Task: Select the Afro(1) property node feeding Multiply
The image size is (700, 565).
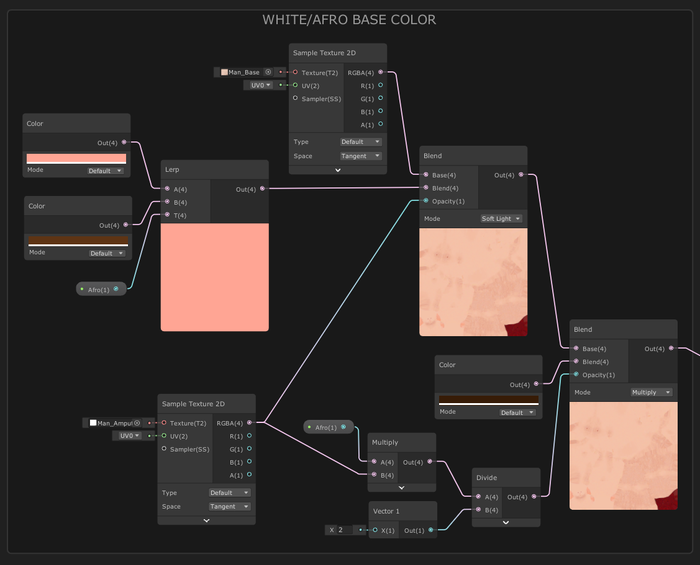Action: tap(328, 427)
